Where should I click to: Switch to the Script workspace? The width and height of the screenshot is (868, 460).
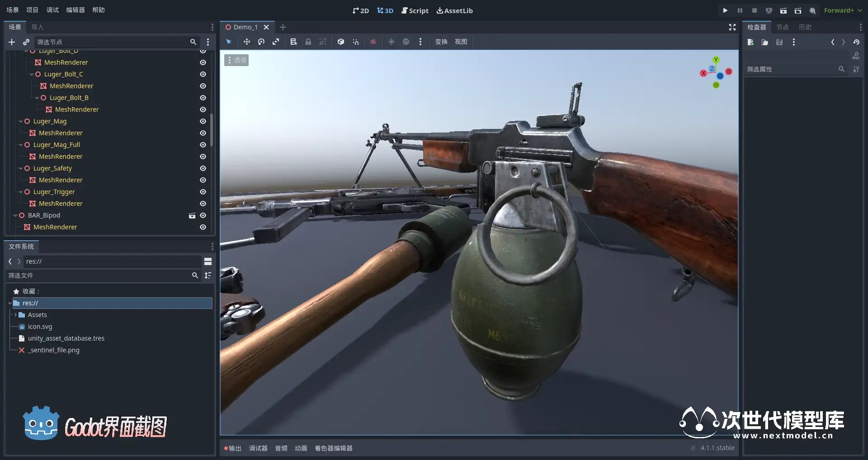(x=415, y=10)
